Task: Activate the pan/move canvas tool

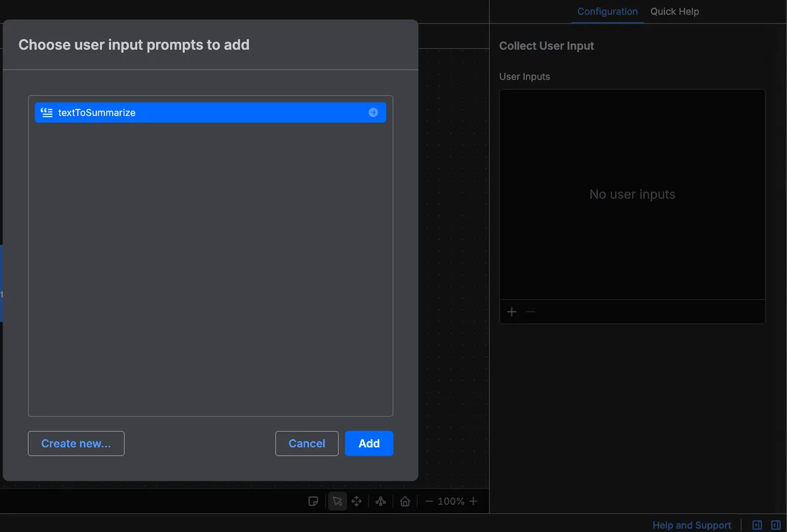Action: [x=357, y=501]
